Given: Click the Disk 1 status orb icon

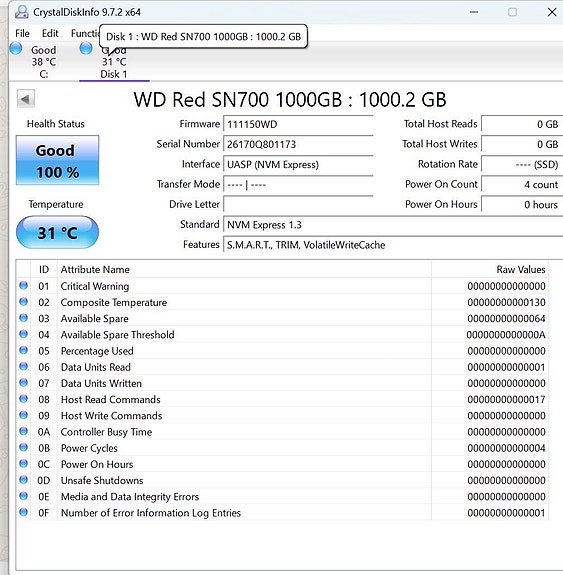Looking at the screenshot, I should tap(86, 48).
